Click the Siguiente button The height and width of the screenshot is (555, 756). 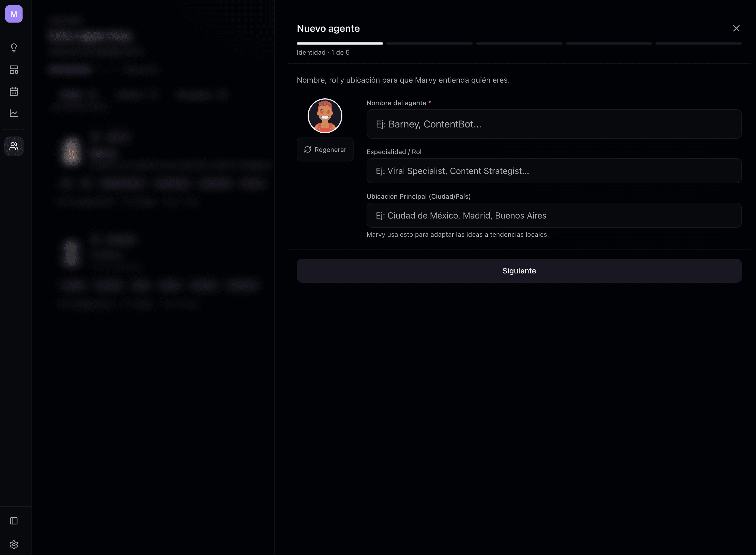(x=519, y=270)
